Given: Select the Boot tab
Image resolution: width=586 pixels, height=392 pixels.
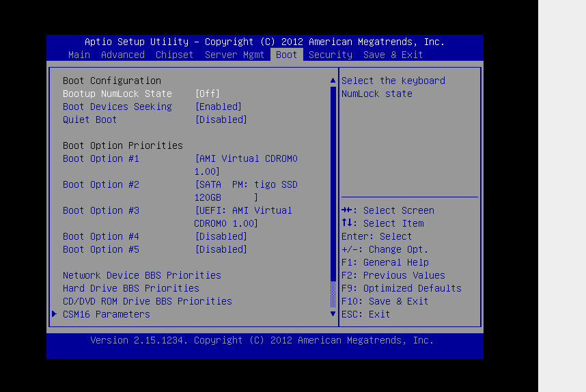Looking at the screenshot, I should pos(287,55).
